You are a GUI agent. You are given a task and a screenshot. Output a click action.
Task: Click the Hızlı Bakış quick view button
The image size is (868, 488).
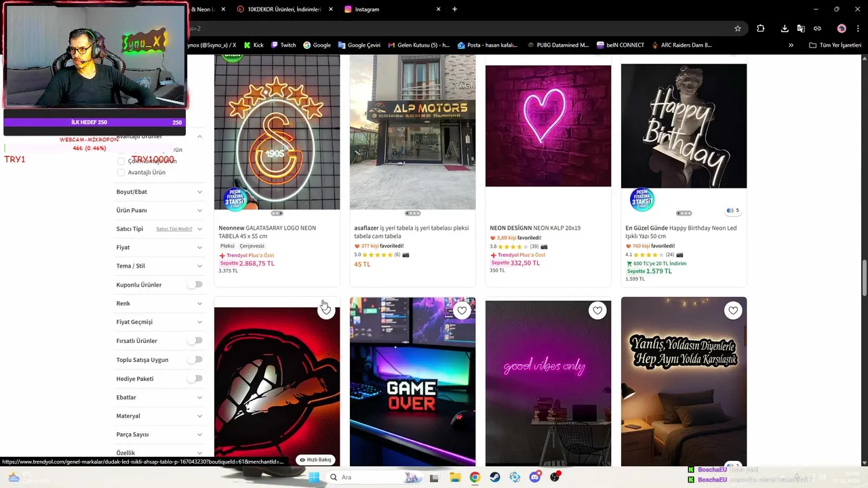click(315, 460)
